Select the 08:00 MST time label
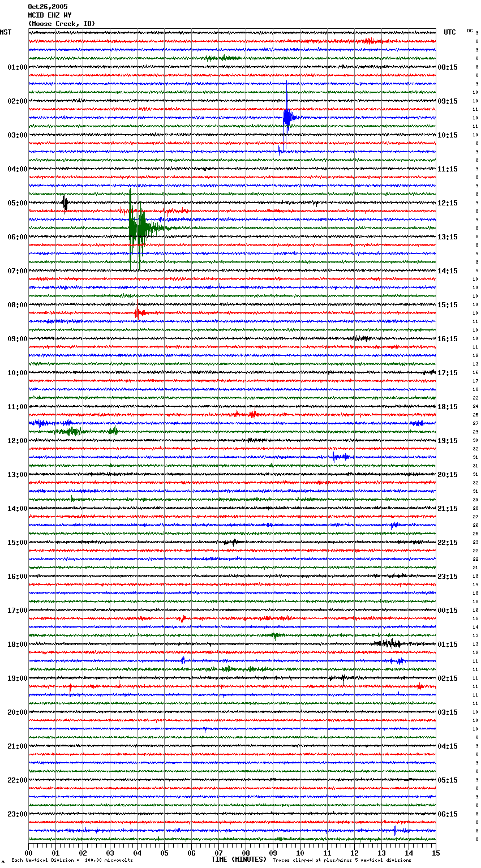Viewport: 481px width, 868px height. pos(17,305)
